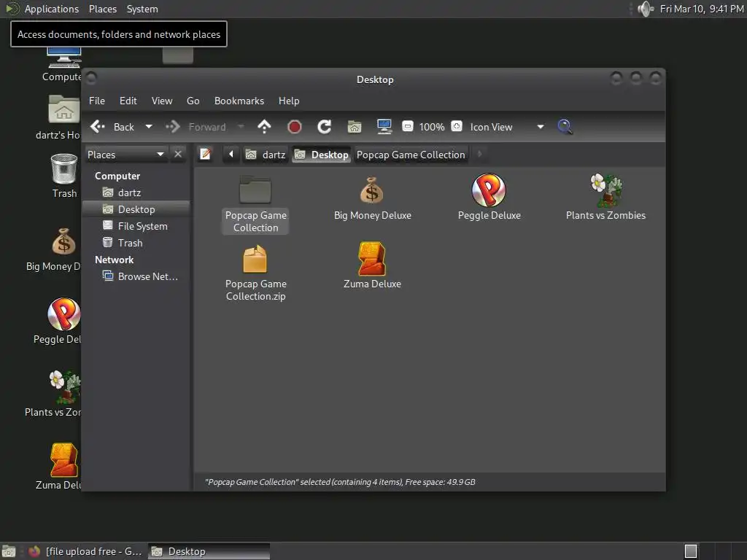This screenshot has width=747, height=560.
Task: Reset zoom by clicking 100%
Action: [x=432, y=127]
